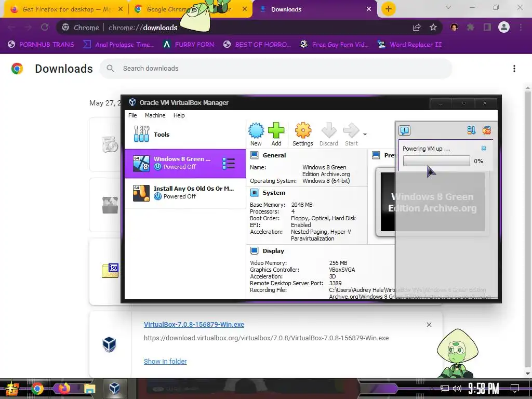The height and width of the screenshot is (399, 532).
Task: Open Chrome side panel icon
Action: [487, 27]
